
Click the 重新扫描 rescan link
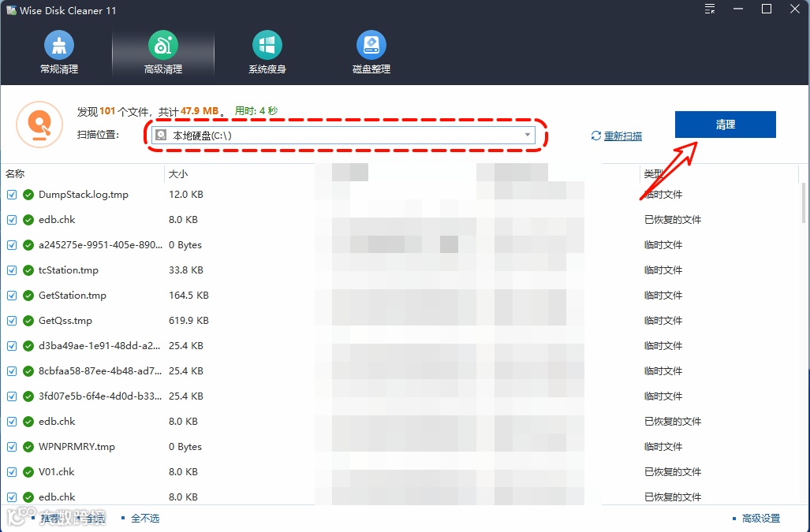[622, 136]
